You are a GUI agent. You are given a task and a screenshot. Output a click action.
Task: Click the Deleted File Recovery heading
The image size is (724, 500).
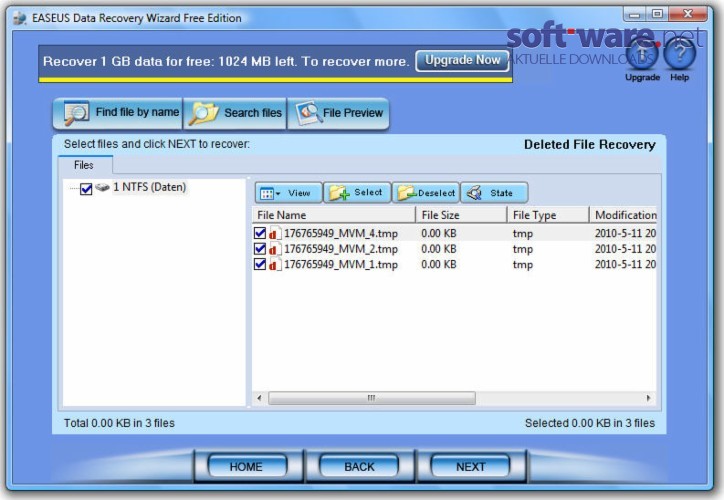pyautogui.click(x=590, y=145)
